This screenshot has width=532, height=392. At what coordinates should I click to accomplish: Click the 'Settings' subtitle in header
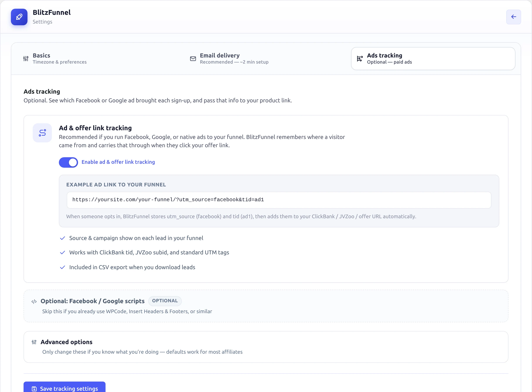tap(43, 22)
